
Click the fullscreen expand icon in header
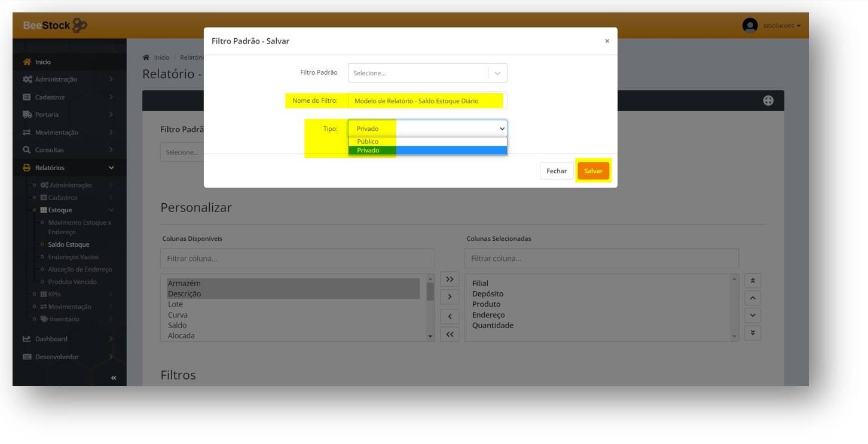(x=768, y=101)
